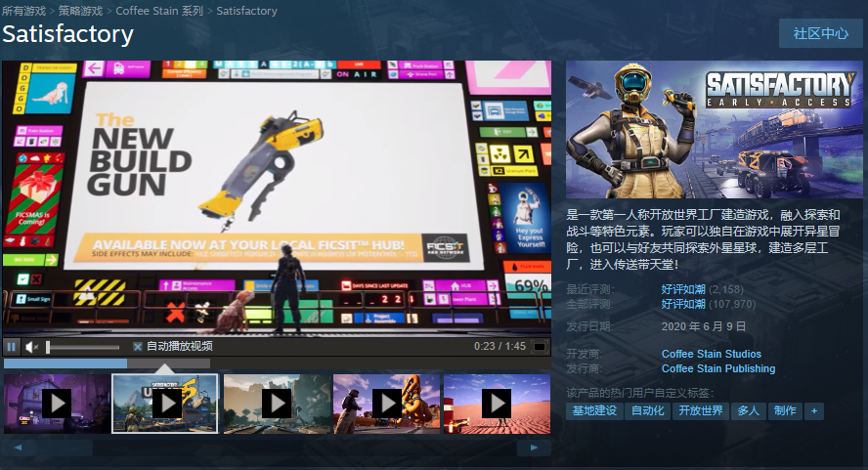Open the 社区中心 community hub button
The image size is (868, 470).
[820, 34]
